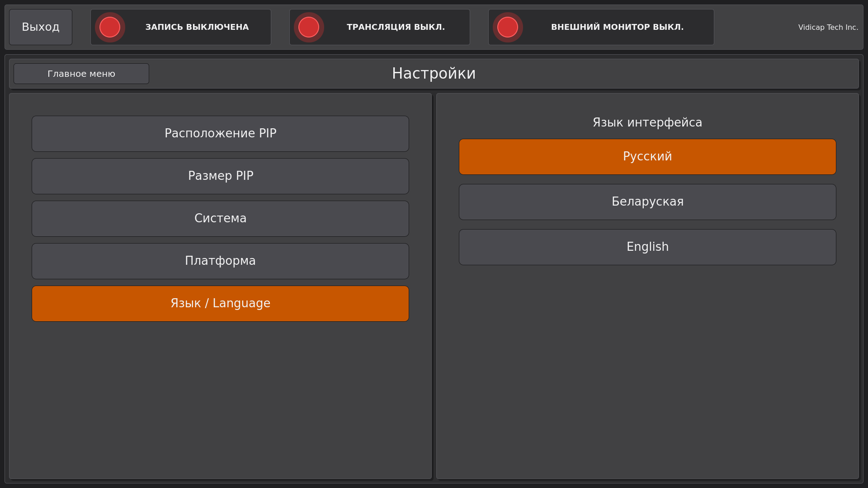
Task: Toggle ВНЕШНИЙ МОНИТОР ВЫКЛ. button
Action: coord(601,27)
